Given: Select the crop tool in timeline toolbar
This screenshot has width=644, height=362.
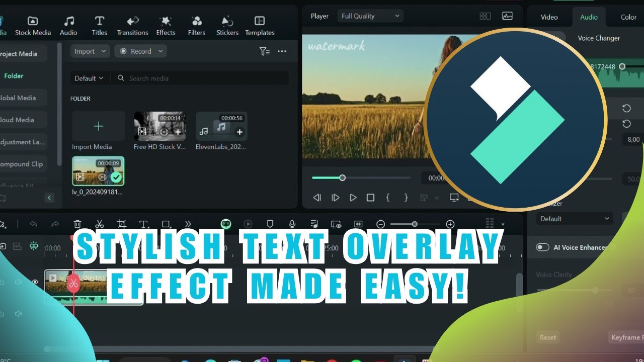Looking at the screenshot, I should [121, 224].
